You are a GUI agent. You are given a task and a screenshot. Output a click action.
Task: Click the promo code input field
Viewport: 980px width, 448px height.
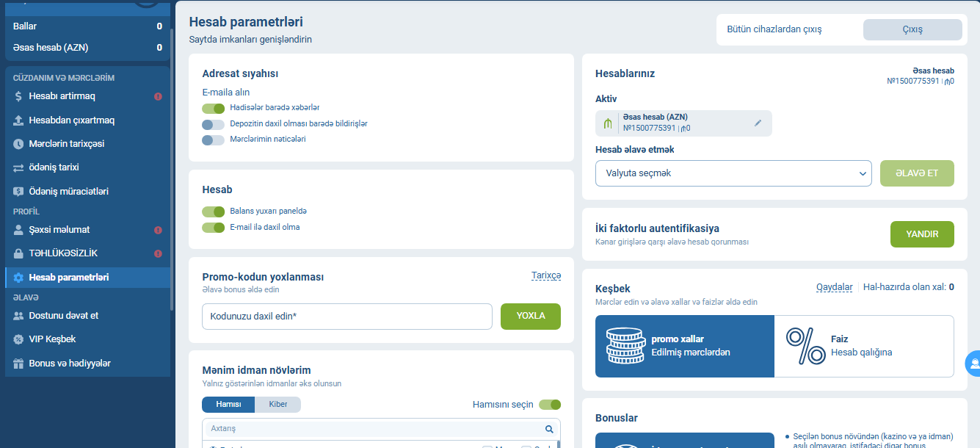click(346, 317)
